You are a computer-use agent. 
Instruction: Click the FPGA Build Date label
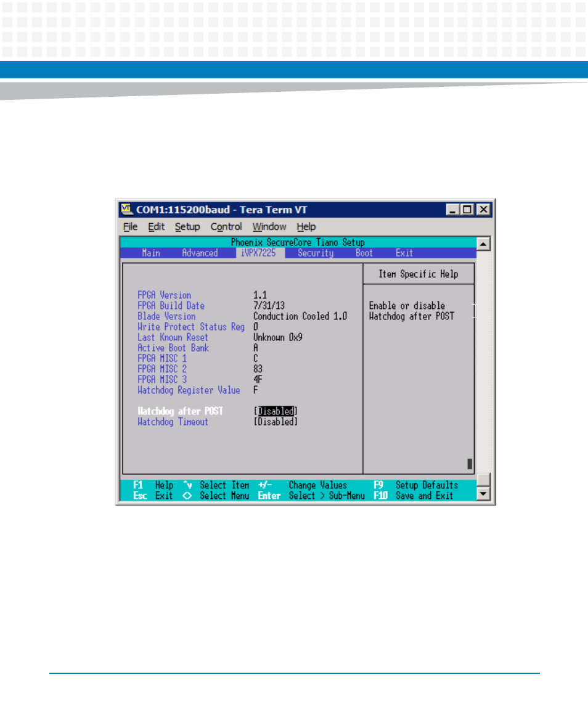point(171,306)
